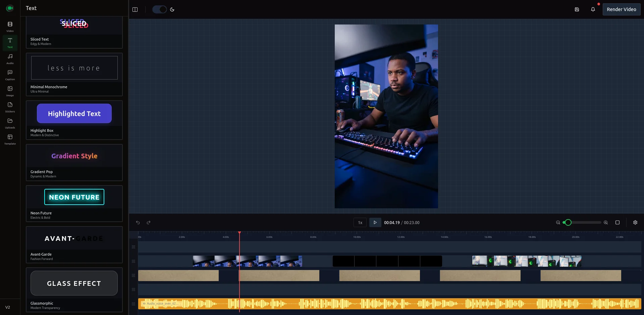This screenshot has height=315, width=644.
Task: Undo the last edit
Action: 138,222
